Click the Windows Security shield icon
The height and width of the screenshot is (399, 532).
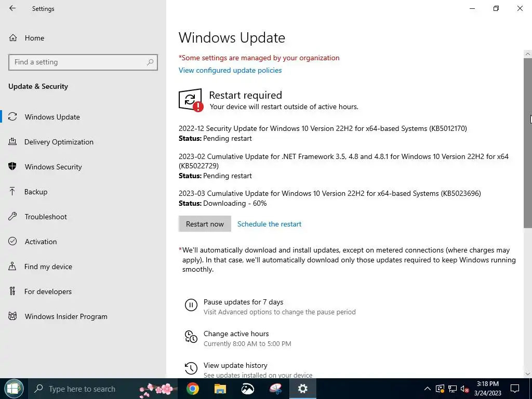click(12, 166)
